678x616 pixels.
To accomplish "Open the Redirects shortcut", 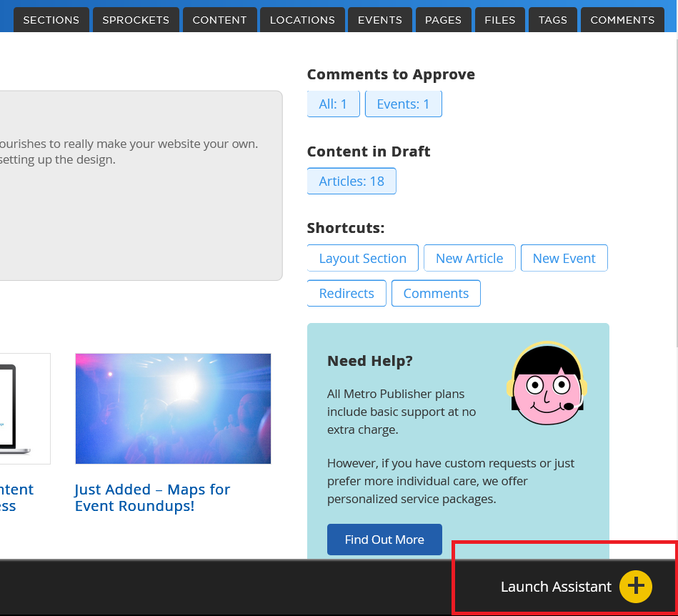I will point(347,294).
